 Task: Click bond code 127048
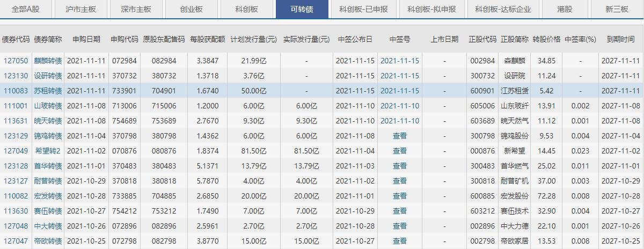pyautogui.click(x=16, y=226)
